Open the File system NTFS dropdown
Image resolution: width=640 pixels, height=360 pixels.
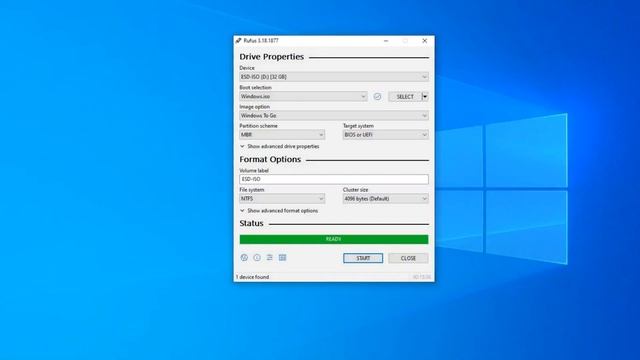pyautogui.click(x=282, y=199)
